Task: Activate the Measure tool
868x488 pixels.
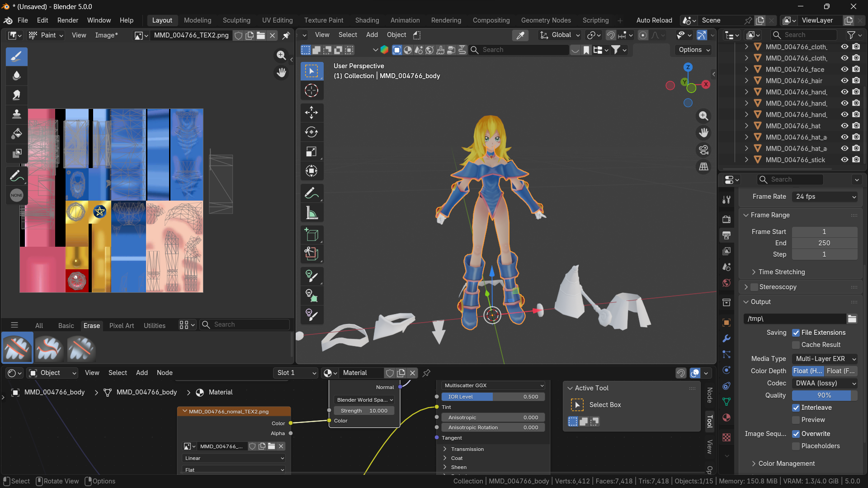Action: [x=311, y=212]
